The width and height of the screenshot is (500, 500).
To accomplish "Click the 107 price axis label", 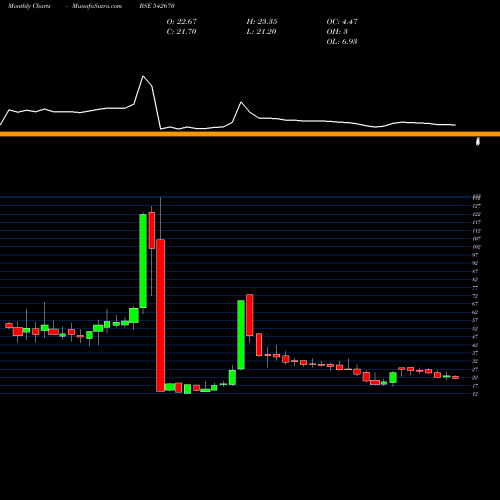I will coord(477,239).
